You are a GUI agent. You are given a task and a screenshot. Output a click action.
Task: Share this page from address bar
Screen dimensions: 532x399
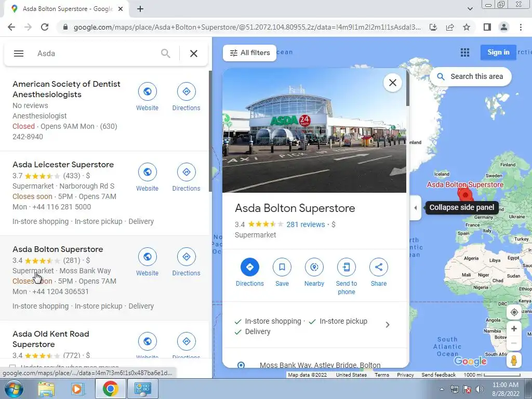click(x=450, y=27)
